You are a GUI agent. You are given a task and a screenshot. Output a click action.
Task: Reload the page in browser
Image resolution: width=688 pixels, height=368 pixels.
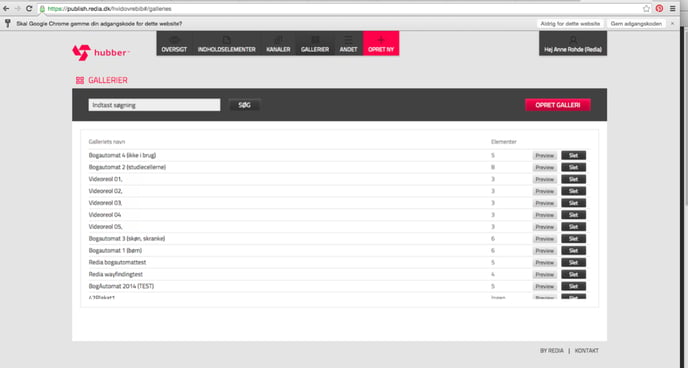pos(29,8)
